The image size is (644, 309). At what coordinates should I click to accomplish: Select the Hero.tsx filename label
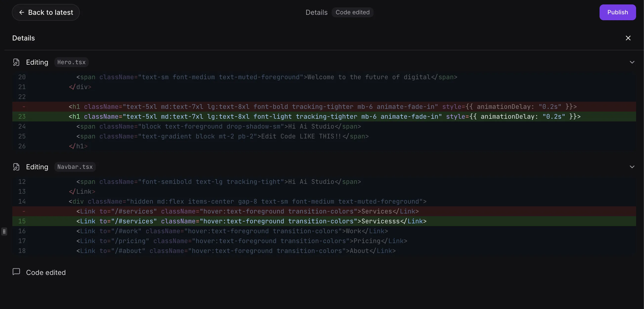[71, 62]
